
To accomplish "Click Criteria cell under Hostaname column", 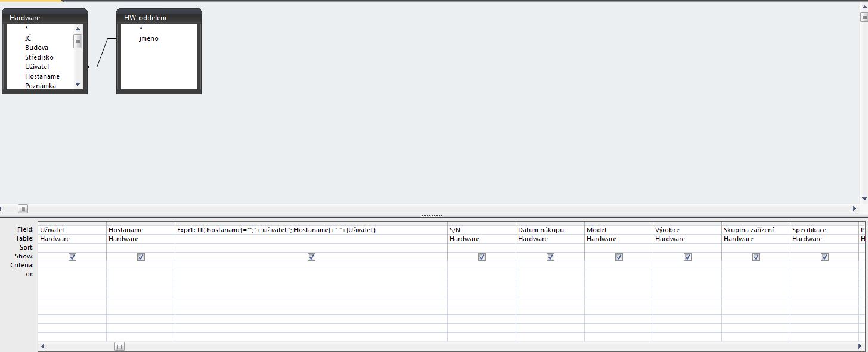I will click(x=141, y=266).
